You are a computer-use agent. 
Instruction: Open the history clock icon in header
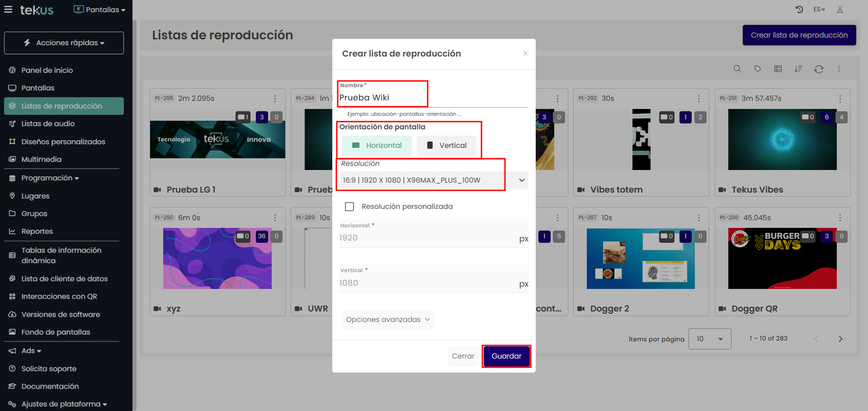[x=799, y=9]
